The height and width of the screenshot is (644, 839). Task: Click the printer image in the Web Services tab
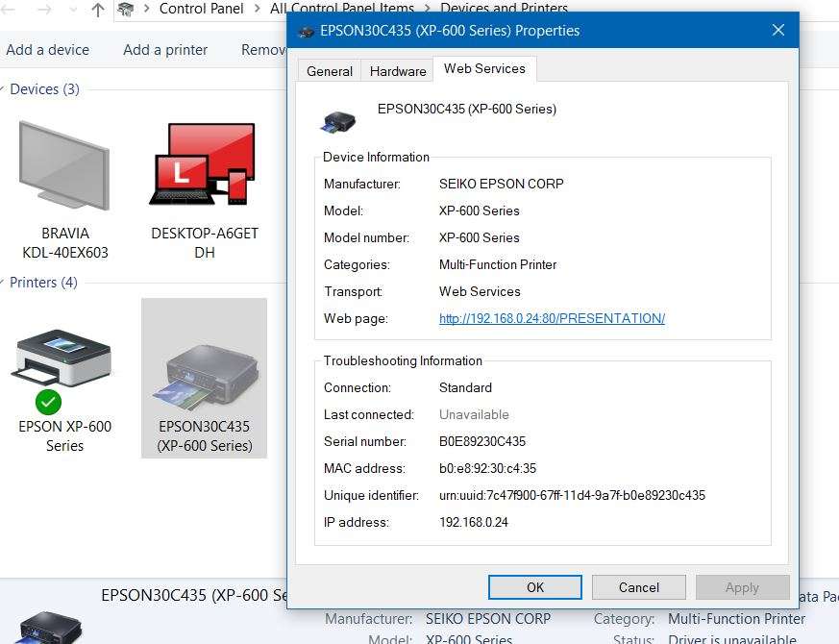[x=338, y=122]
